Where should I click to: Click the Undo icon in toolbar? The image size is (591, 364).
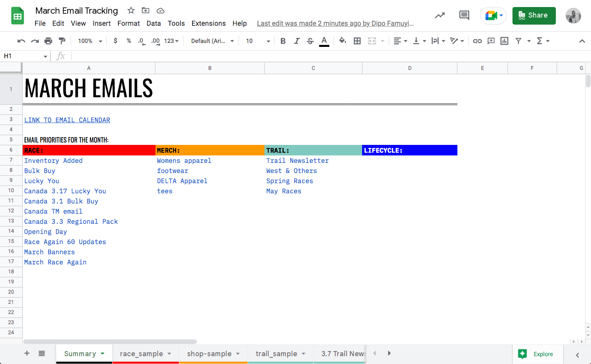(x=21, y=41)
